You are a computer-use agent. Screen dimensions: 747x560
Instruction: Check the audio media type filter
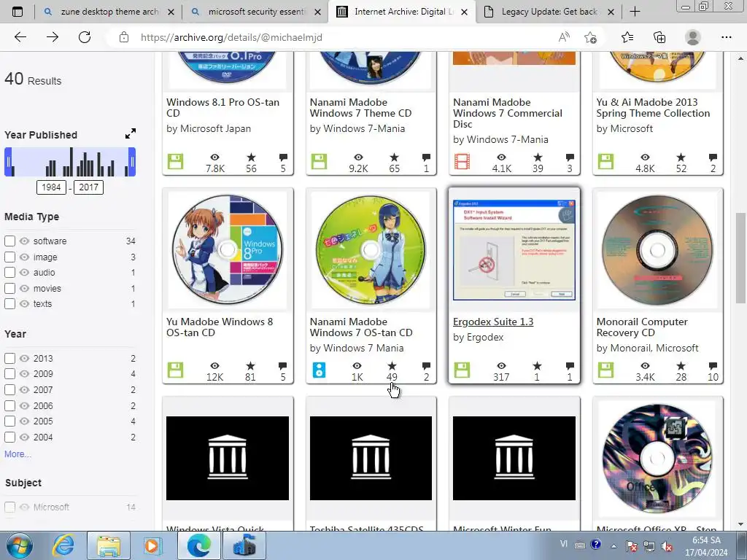click(10, 273)
